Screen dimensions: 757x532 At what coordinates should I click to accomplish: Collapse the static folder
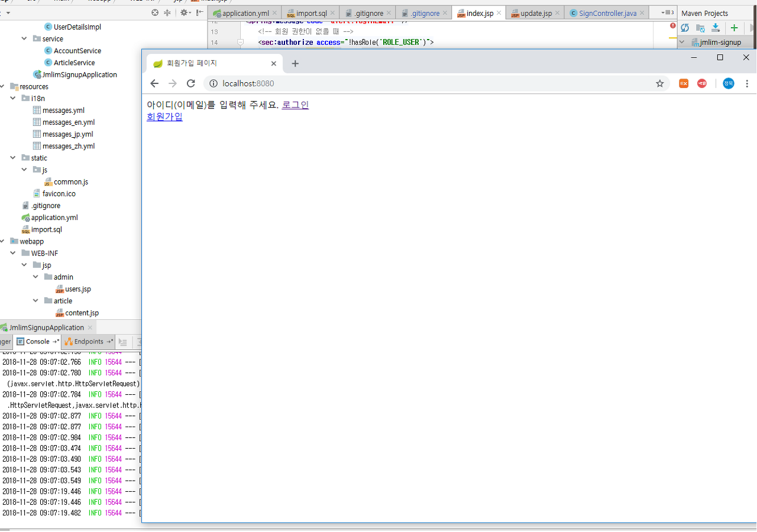click(x=13, y=158)
